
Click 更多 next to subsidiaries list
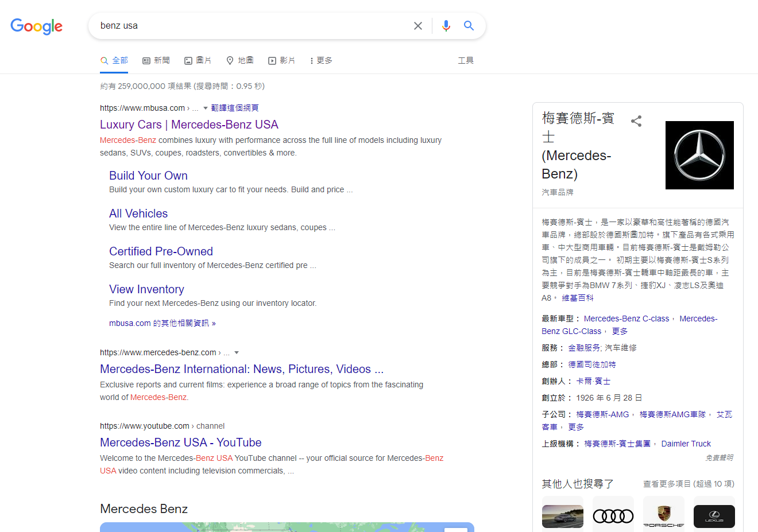click(576, 427)
